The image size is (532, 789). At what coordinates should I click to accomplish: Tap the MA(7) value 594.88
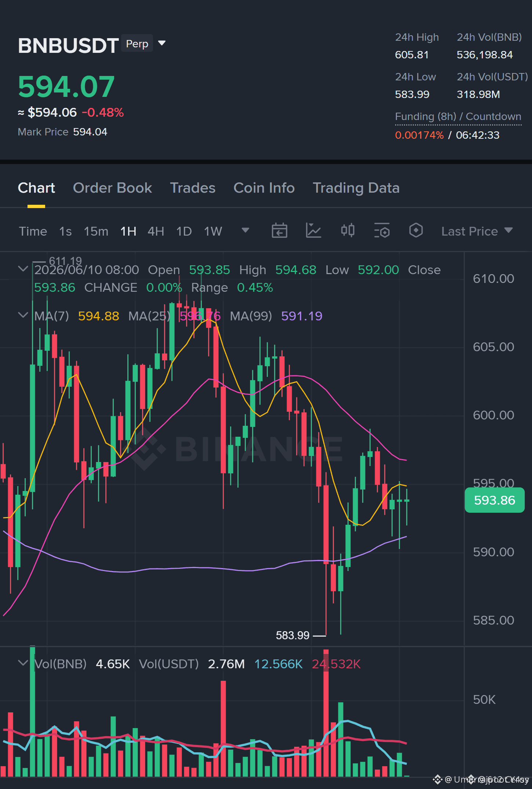tap(99, 316)
